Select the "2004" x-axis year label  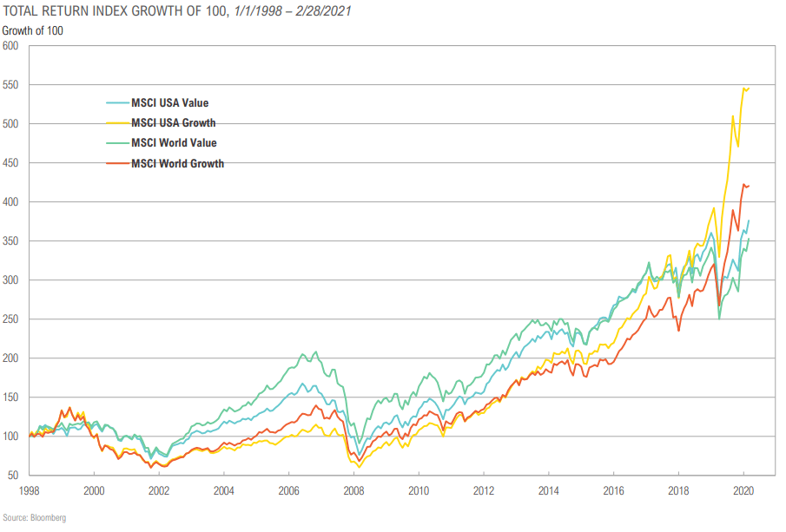[x=224, y=491]
